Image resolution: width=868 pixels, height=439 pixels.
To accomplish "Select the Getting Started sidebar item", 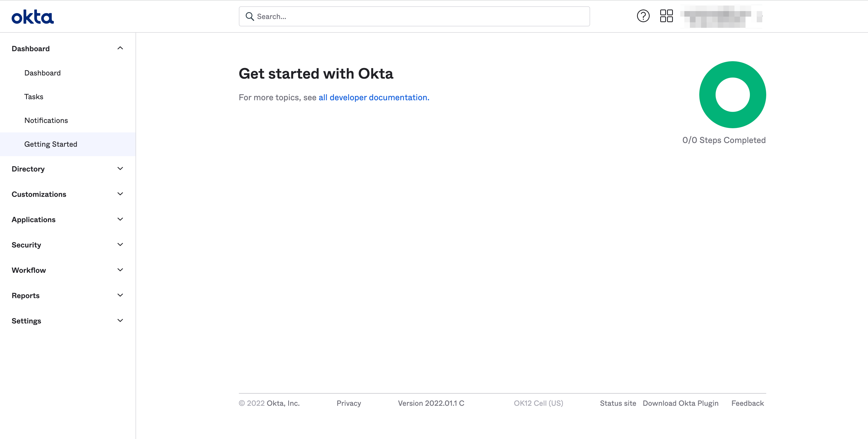I will [x=51, y=144].
